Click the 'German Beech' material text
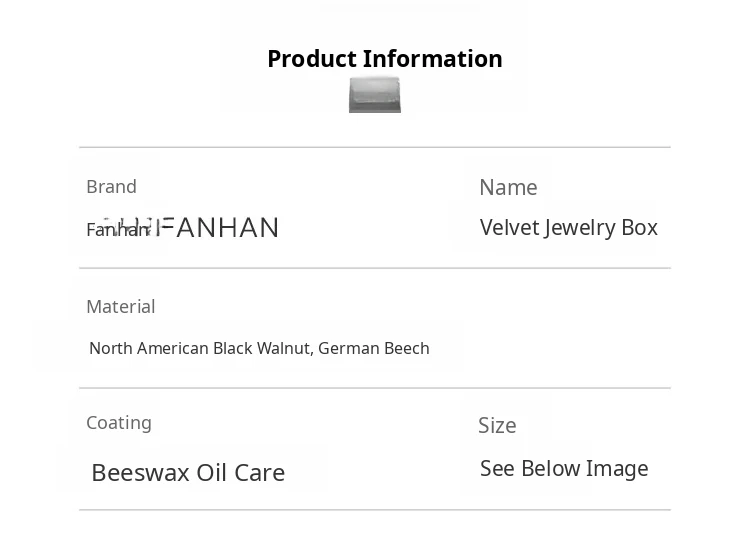Screen dimensions: 750x537 pos(374,349)
